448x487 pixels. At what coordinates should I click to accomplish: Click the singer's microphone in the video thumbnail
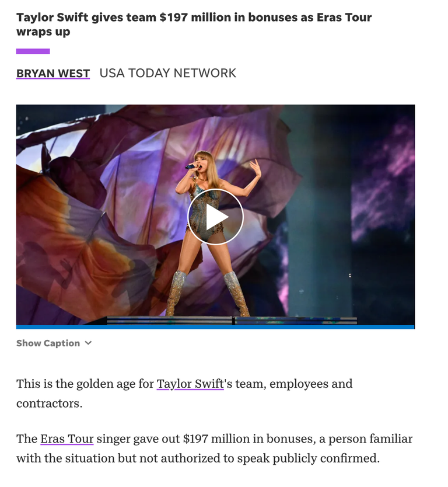(x=191, y=167)
